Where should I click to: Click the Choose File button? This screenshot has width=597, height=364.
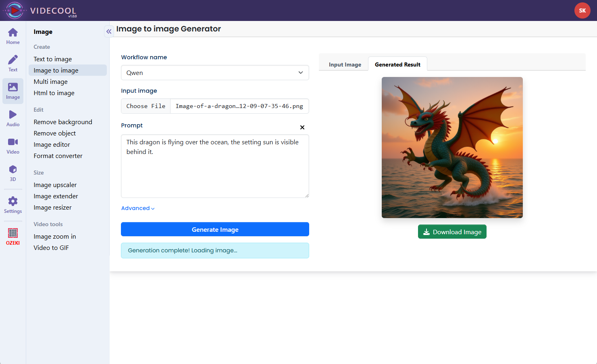point(146,106)
